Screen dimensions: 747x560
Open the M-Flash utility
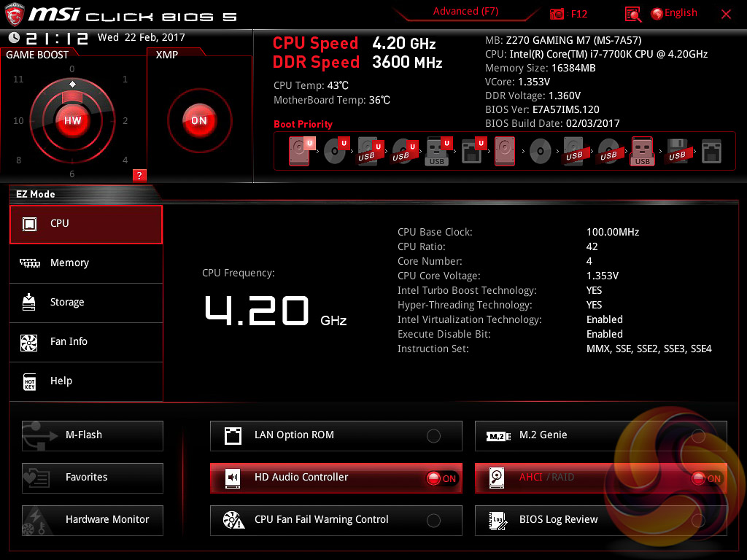point(93,435)
